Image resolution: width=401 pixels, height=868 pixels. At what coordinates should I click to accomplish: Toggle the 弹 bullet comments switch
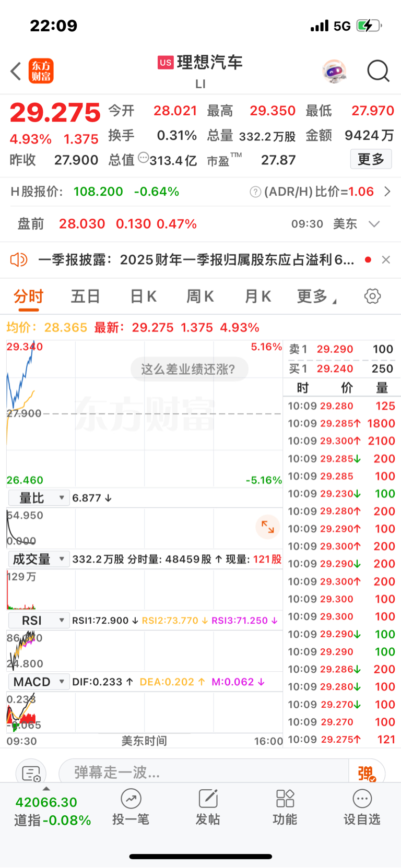(x=367, y=773)
